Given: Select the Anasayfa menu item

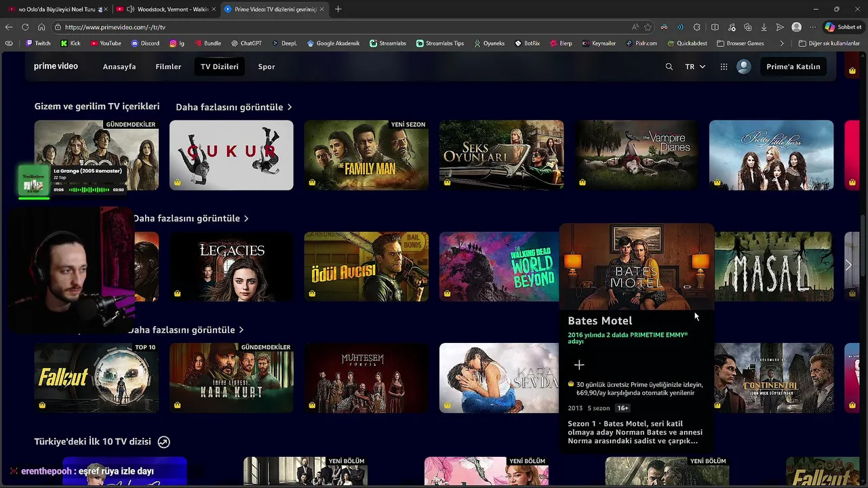Looking at the screenshot, I should click(119, 66).
